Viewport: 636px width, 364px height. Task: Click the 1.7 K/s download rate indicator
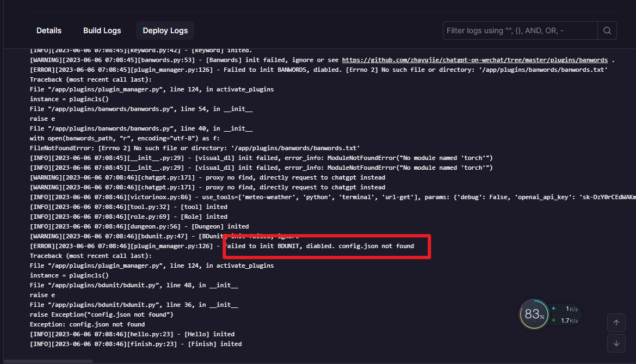pyautogui.click(x=570, y=320)
